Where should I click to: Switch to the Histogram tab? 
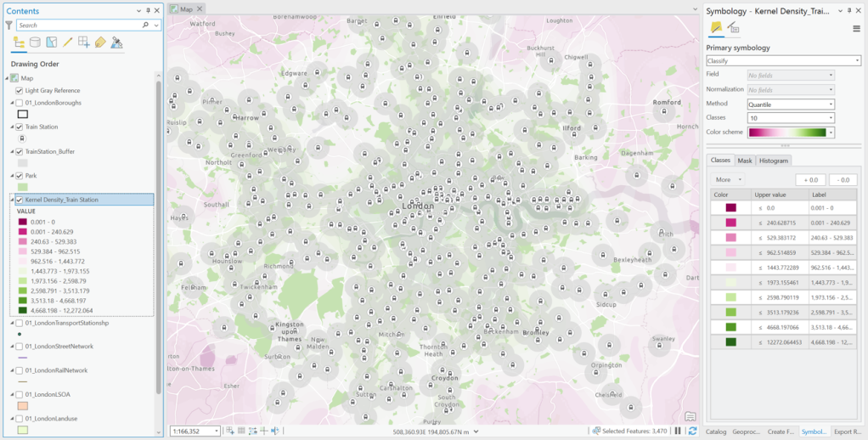773,161
